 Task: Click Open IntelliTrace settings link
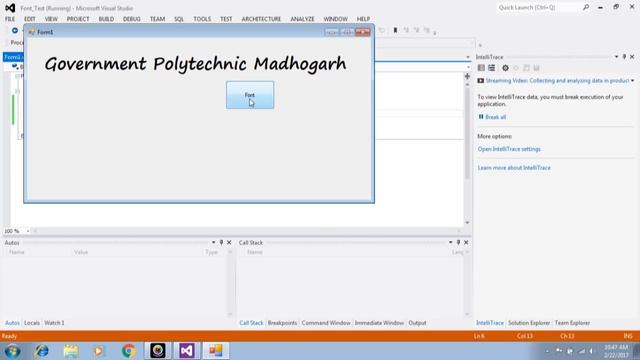tap(509, 149)
